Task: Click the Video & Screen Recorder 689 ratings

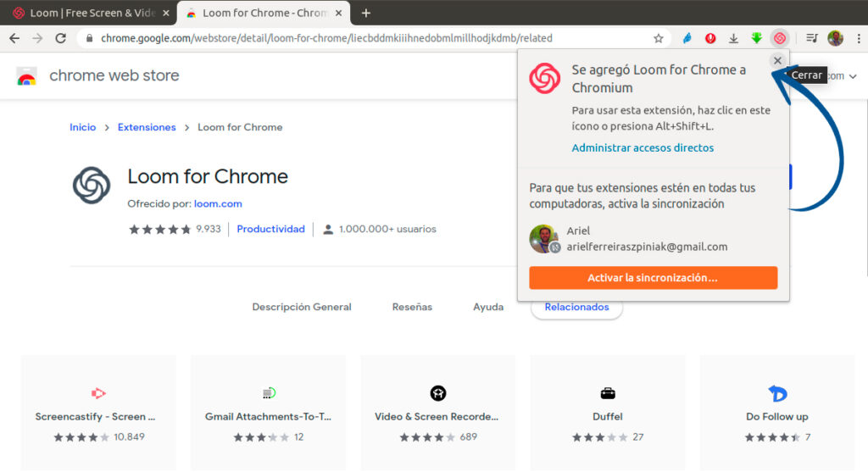Action: click(468, 437)
